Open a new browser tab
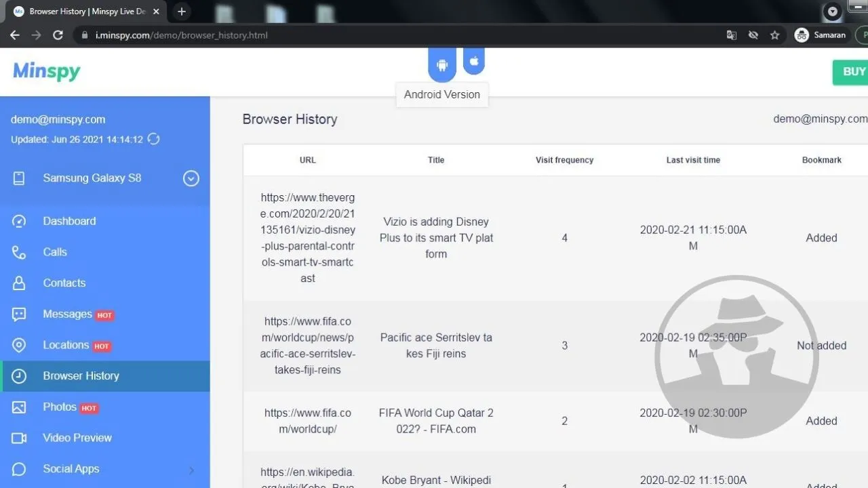The height and width of the screenshot is (488, 868). pos(181,12)
